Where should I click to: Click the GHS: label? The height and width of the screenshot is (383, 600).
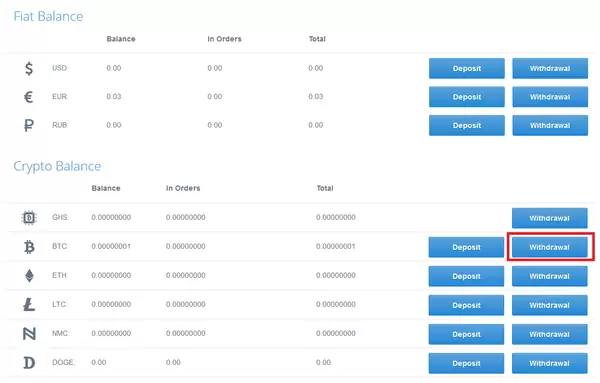point(60,217)
